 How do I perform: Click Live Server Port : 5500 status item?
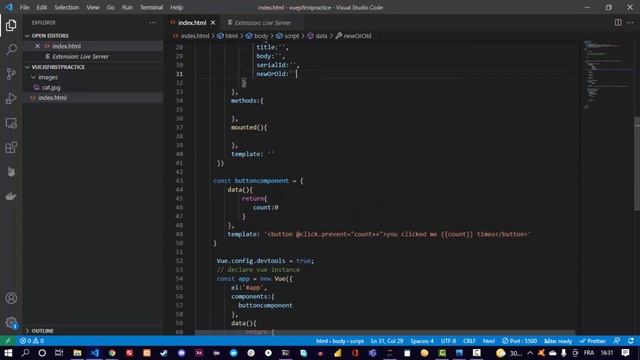pos(519,341)
